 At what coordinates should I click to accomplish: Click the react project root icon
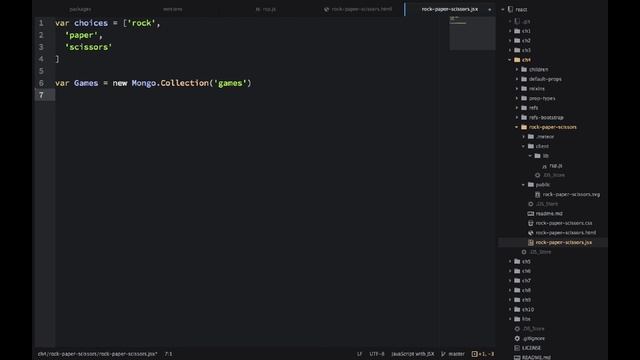pos(510,9)
